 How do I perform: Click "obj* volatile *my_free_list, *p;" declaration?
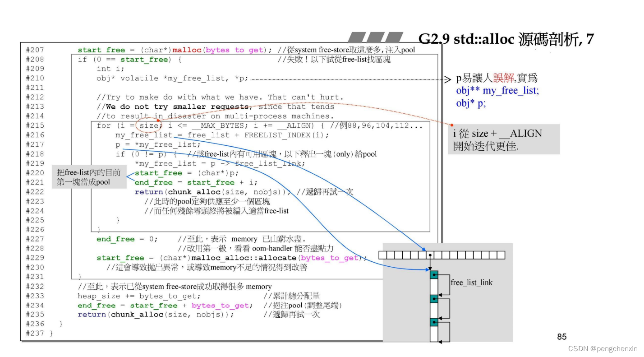[173, 79]
